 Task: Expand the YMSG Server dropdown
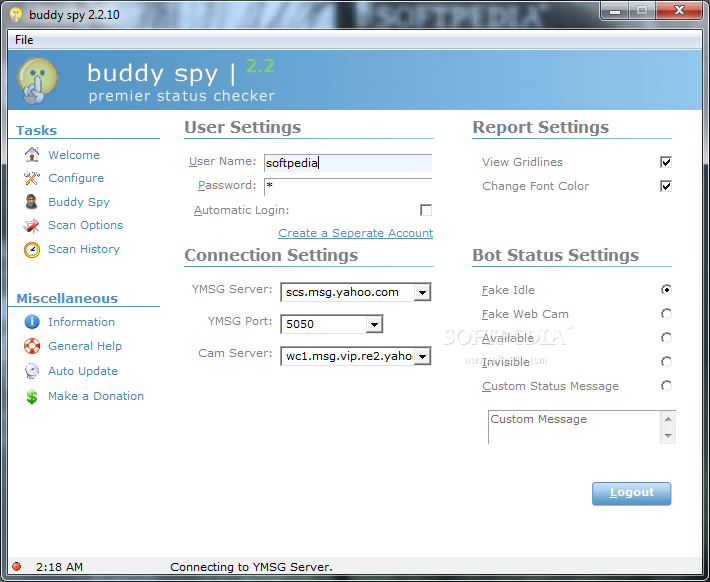[422, 293]
